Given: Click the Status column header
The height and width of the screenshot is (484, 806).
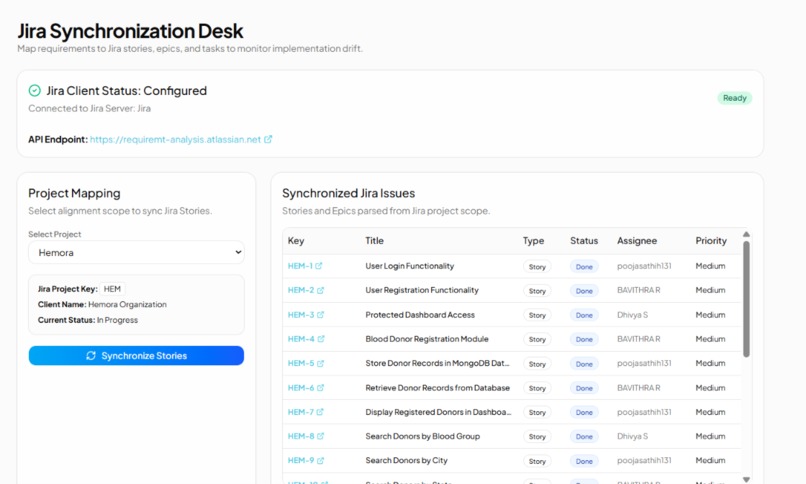Looking at the screenshot, I should (584, 240).
